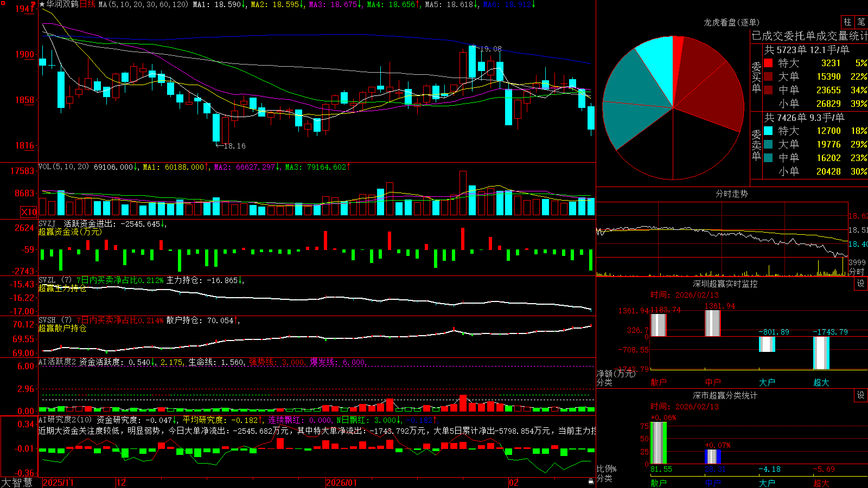This screenshot has height=488, width=868.
Task: Click MA(5,10,20,30,60,120) indicator parameters
Action: [143, 4]
